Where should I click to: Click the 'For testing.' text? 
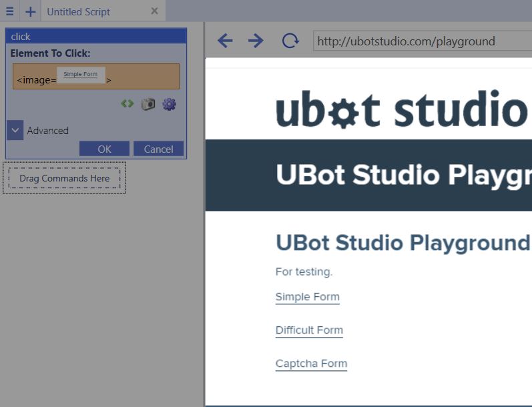coord(304,272)
